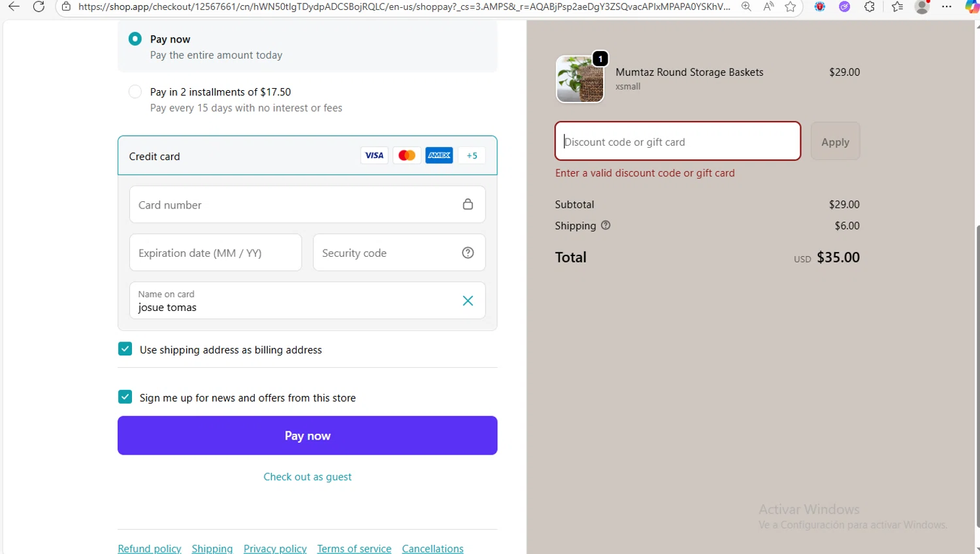The width and height of the screenshot is (980, 554).
Task: Click the Discount code or gift card field
Action: (x=678, y=141)
